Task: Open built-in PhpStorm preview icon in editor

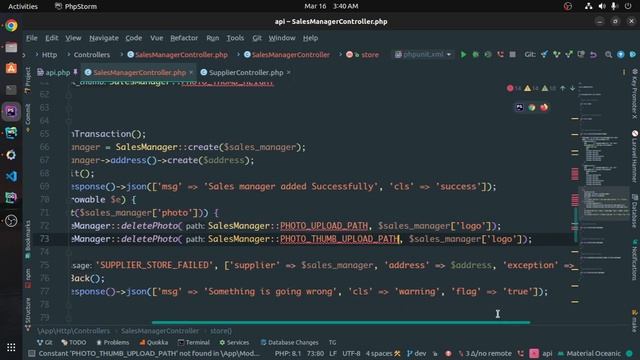Action: pos(519,107)
